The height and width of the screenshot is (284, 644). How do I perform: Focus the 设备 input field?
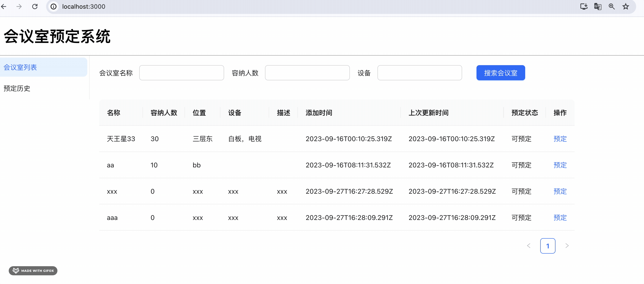coord(419,73)
